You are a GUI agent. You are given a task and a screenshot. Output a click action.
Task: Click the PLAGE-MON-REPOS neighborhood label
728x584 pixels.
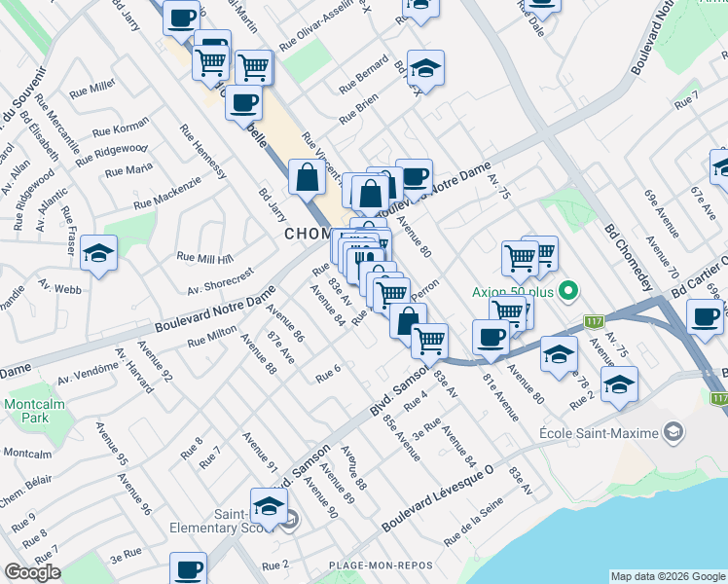tap(381, 566)
